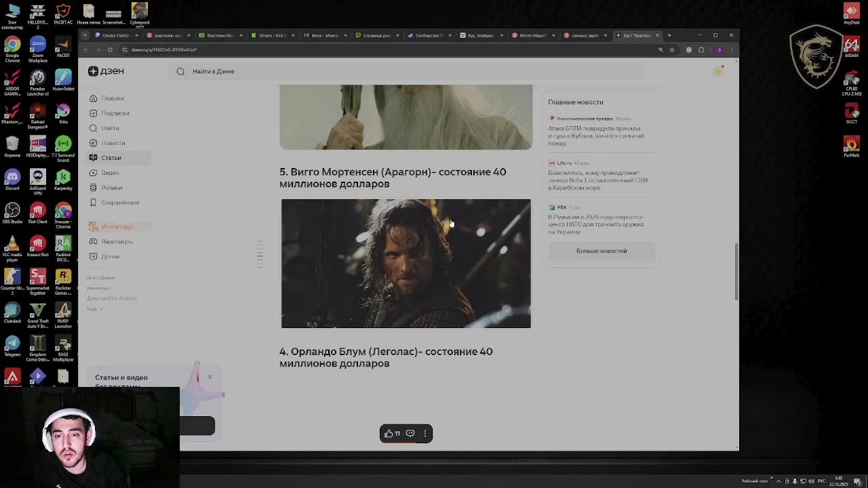Click the Gandalf image at top

coord(406,117)
